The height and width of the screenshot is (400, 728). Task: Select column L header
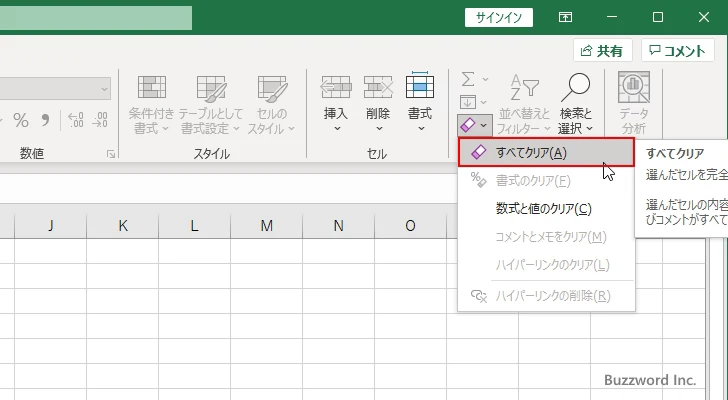pyautogui.click(x=195, y=226)
